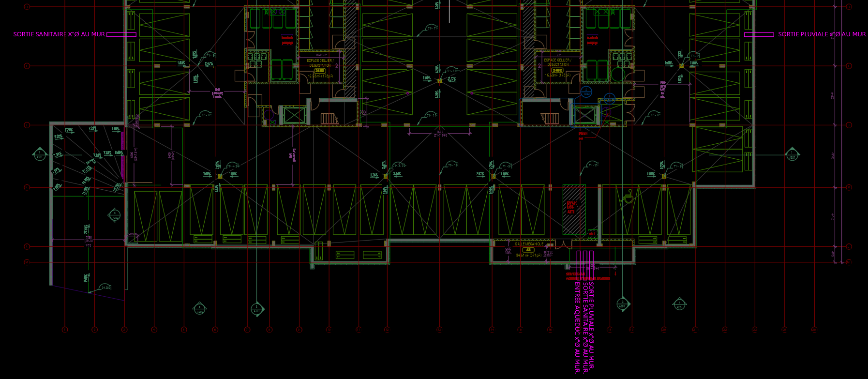Click the left staircase symbol

[329, 118]
